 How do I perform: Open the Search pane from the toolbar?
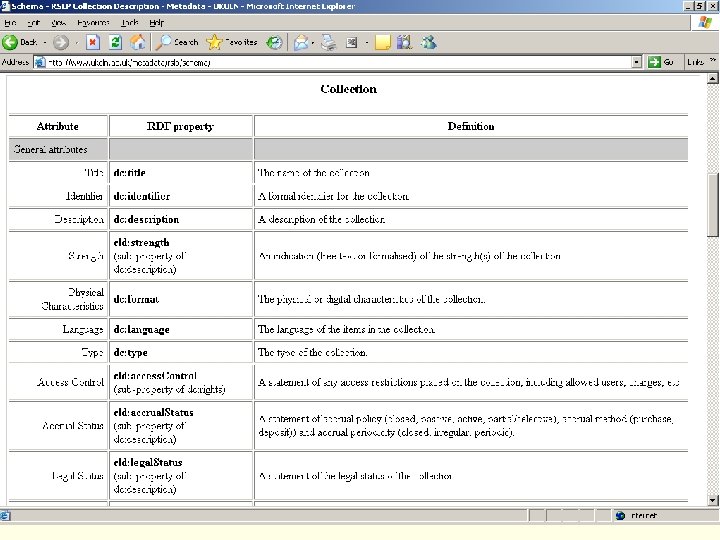(177, 42)
